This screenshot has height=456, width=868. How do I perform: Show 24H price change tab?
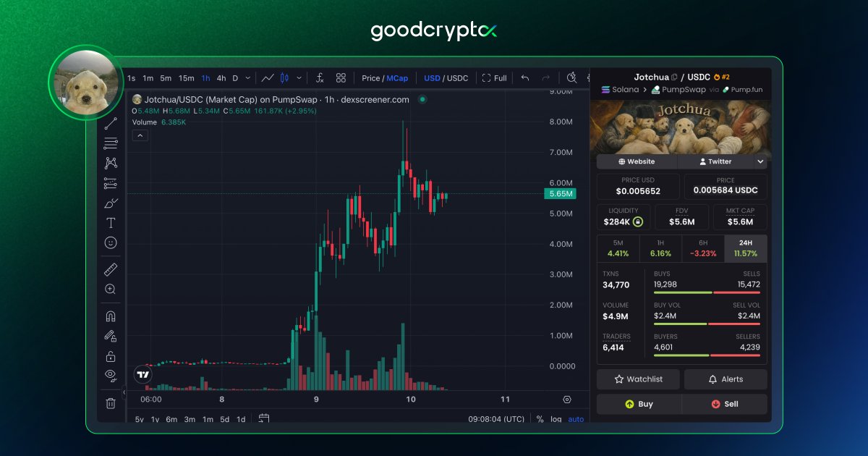[x=745, y=248]
